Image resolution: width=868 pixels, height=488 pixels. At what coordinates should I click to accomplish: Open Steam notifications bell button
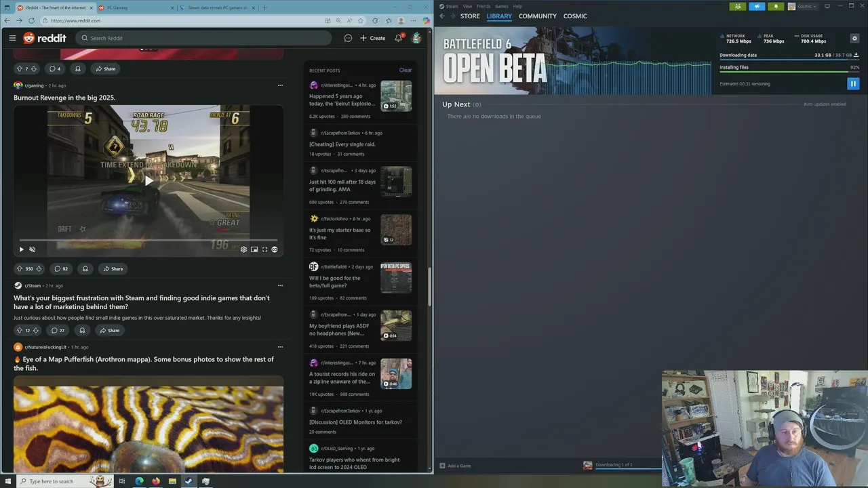pyautogui.click(x=776, y=6)
